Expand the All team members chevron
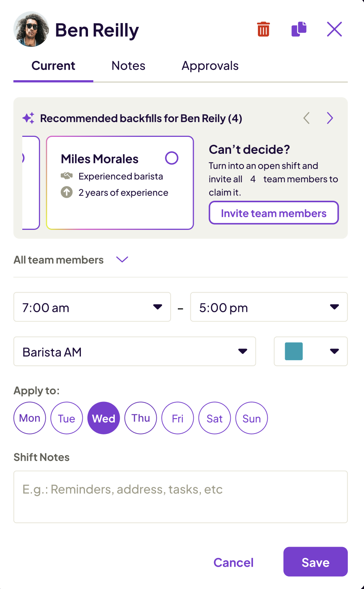 [122, 259]
